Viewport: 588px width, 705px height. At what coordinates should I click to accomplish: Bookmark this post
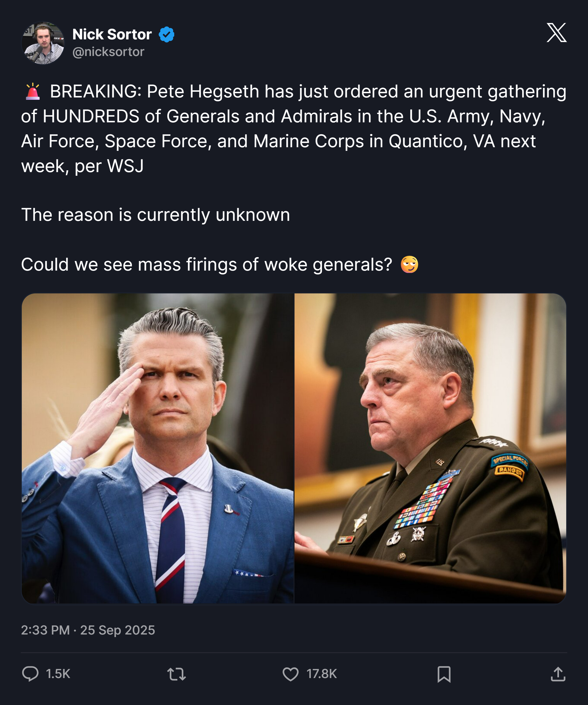[x=444, y=674]
